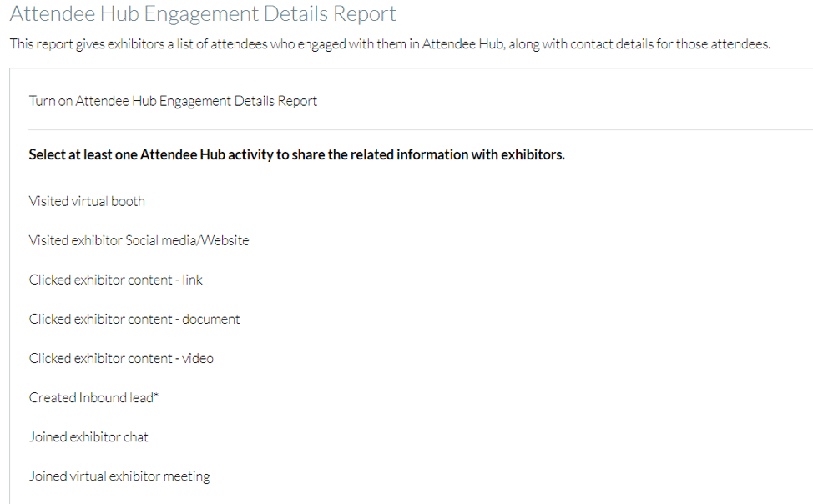
Task: Select the Joined exhibitor chat activity
Action: click(88, 436)
